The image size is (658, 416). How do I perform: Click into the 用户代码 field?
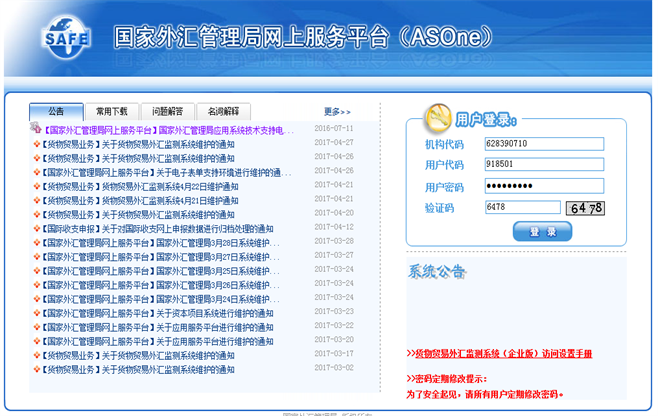click(543, 165)
